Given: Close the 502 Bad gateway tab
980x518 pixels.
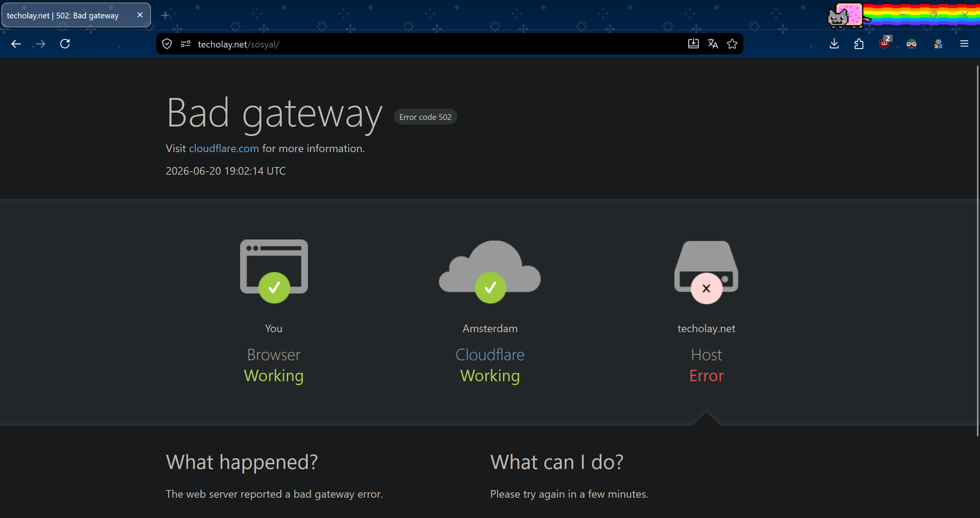Looking at the screenshot, I should tap(140, 15).
